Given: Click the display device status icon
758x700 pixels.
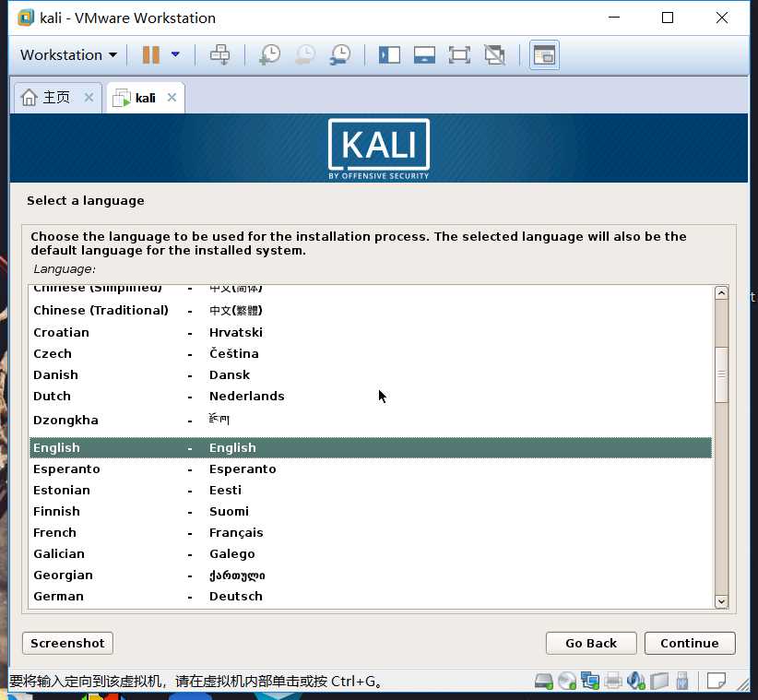Looking at the screenshot, I should coord(659,682).
